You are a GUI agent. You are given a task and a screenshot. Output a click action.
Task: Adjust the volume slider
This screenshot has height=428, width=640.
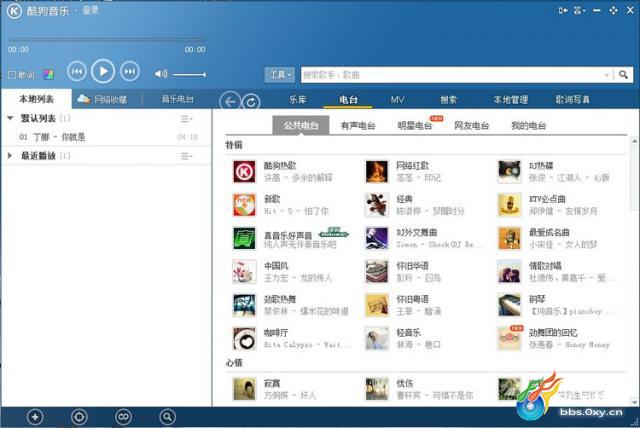point(189,75)
